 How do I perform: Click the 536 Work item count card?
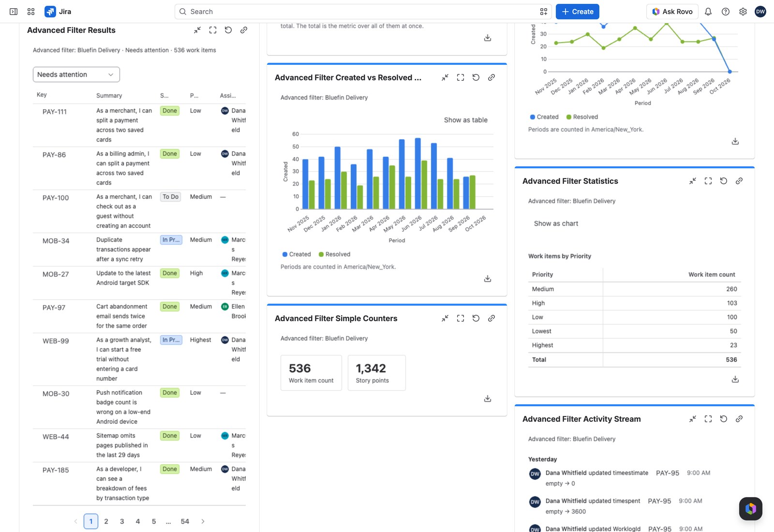point(311,373)
